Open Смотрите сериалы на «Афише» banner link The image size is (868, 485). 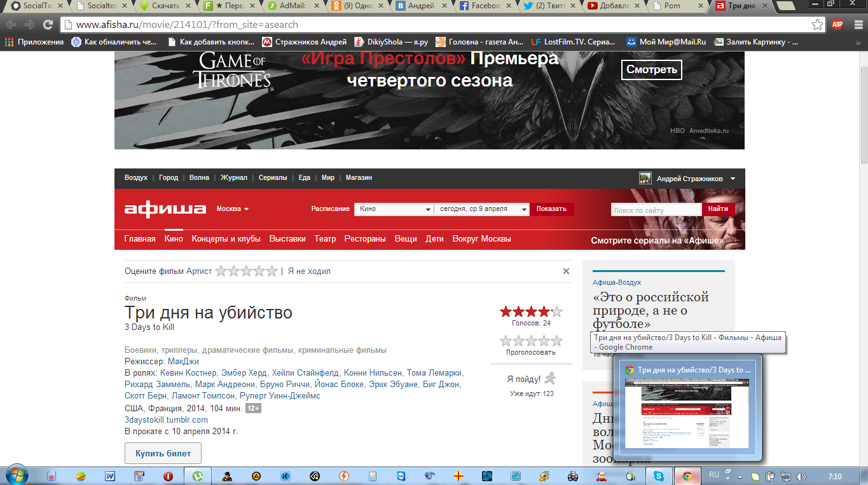(x=658, y=241)
